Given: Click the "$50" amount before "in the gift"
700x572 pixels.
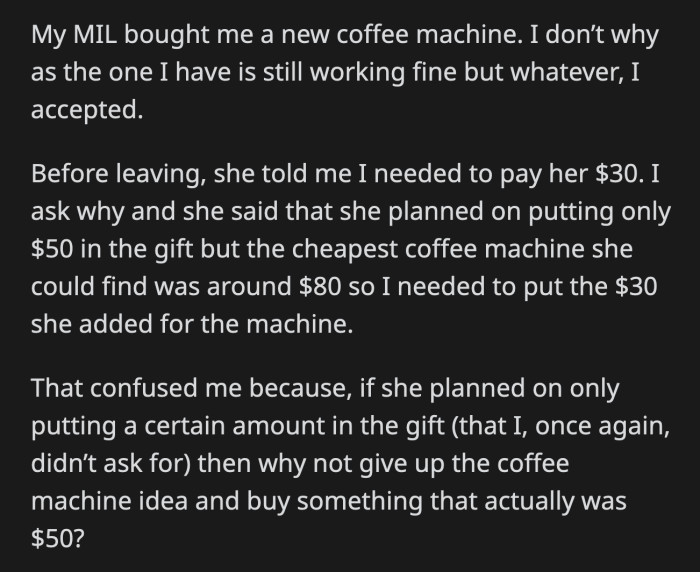Looking at the screenshot, I should [52, 249].
